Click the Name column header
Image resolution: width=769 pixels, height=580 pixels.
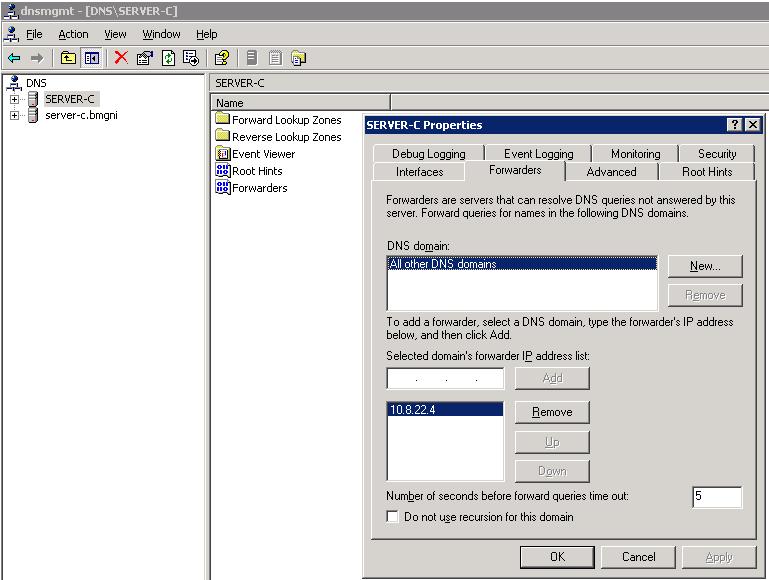(301, 103)
